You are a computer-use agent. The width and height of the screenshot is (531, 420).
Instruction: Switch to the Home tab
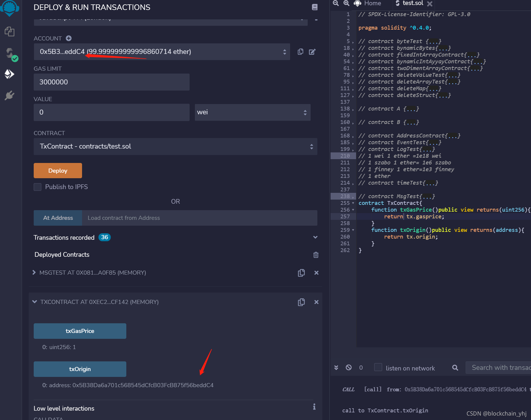(368, 4)
